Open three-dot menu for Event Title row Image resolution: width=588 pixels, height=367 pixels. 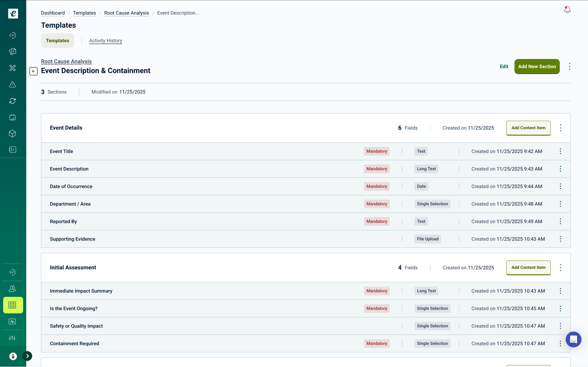(560, 151)
